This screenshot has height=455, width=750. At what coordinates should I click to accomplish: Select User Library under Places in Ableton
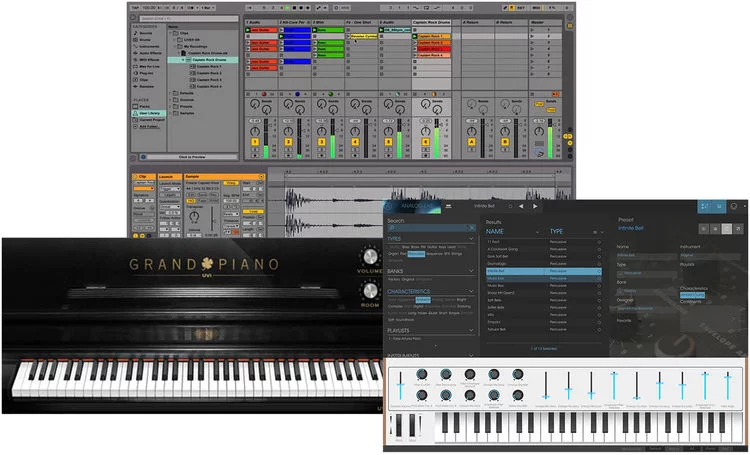click(x=149, y=113)
